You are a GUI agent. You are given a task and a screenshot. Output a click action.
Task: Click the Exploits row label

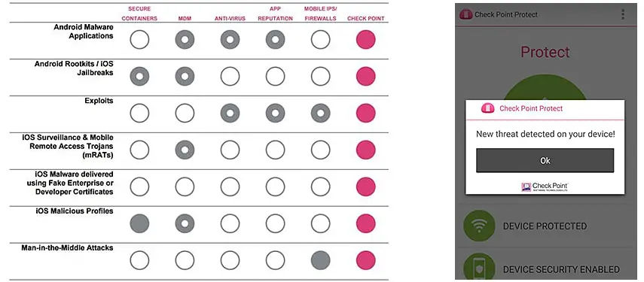100,101
